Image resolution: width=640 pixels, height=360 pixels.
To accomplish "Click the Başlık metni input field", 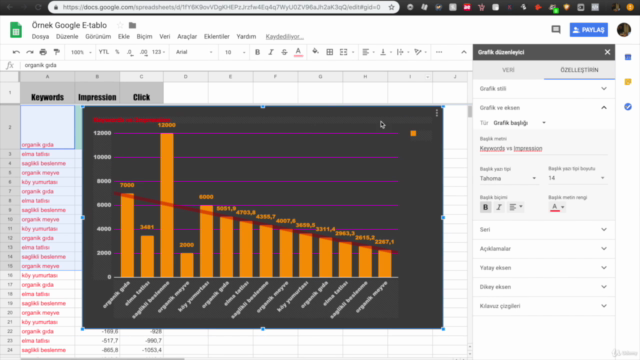I will pos(544,149).
